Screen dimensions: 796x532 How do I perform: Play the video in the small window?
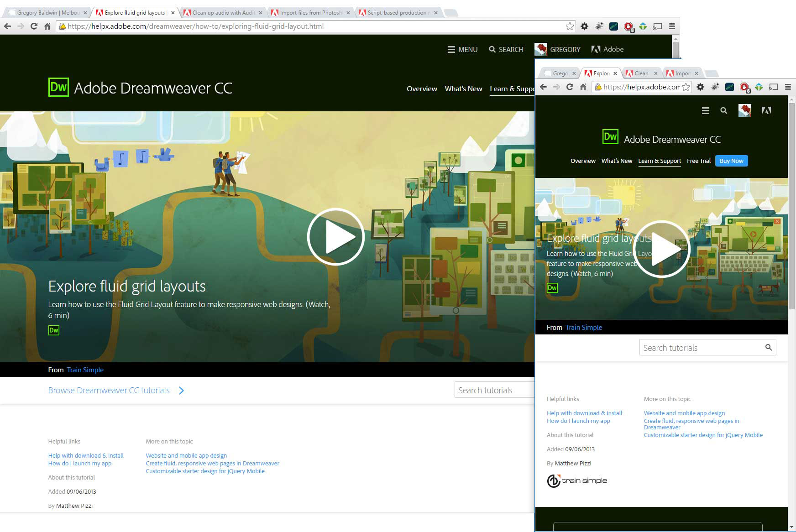click(661, 249)
